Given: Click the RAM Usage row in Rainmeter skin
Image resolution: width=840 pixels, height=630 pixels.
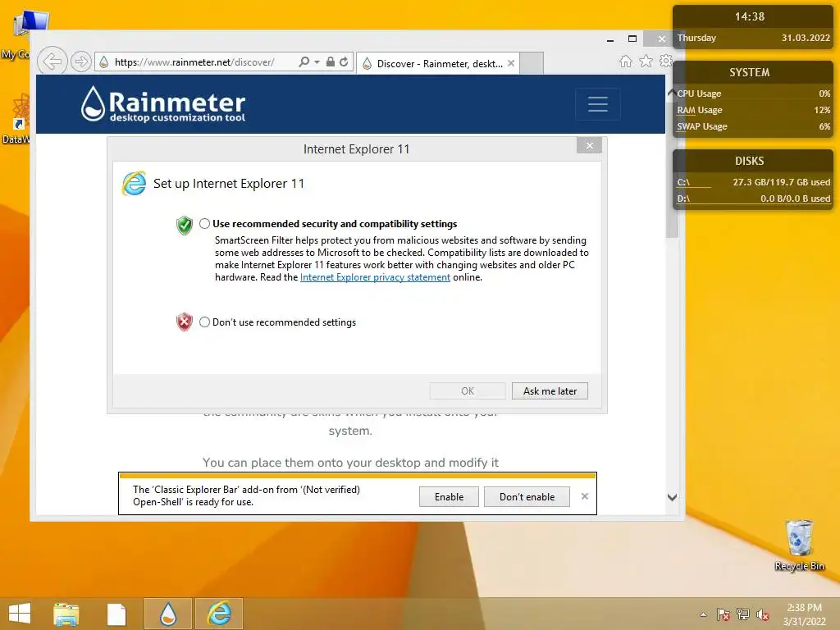Looking at the screenshot, I should [753, 111].
